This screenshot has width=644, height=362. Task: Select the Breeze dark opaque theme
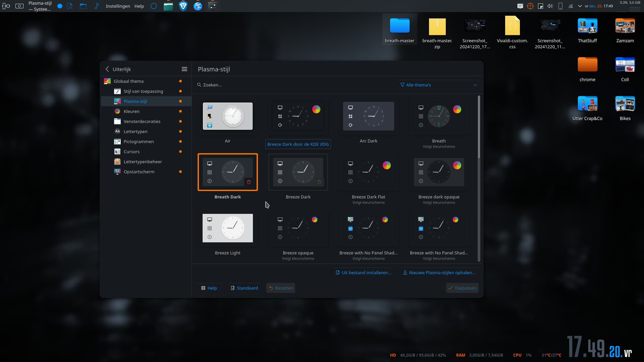(439, 172)
